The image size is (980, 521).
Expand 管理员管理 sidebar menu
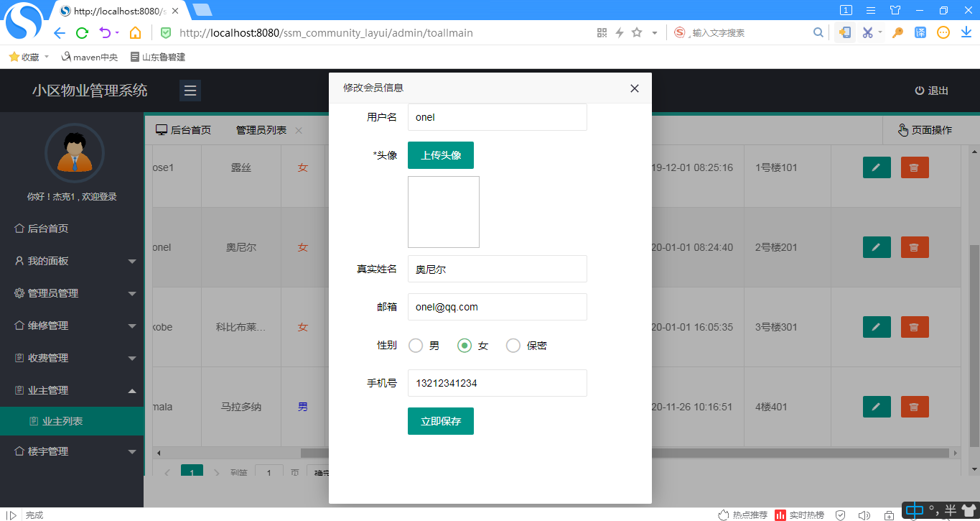(72, 293)
